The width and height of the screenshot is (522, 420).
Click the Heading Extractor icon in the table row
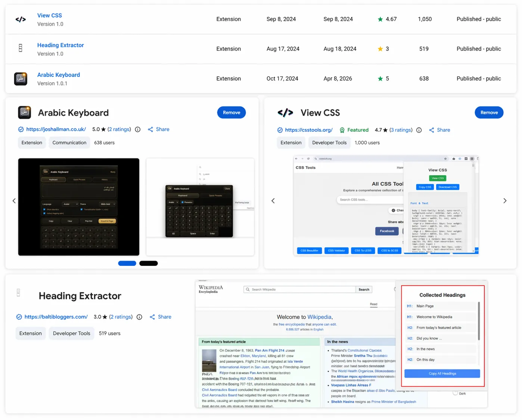(x=21, y=48)
